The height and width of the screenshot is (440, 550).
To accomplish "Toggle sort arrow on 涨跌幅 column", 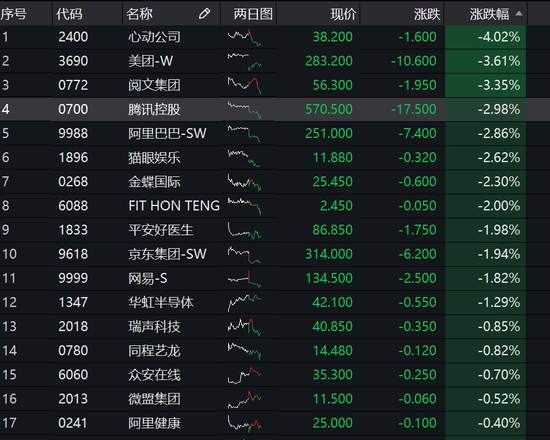I will (x=519, y=14).
